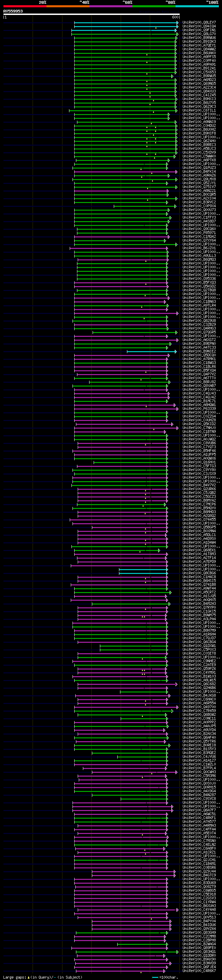Click the white query sequence bar

coord(92,15)
